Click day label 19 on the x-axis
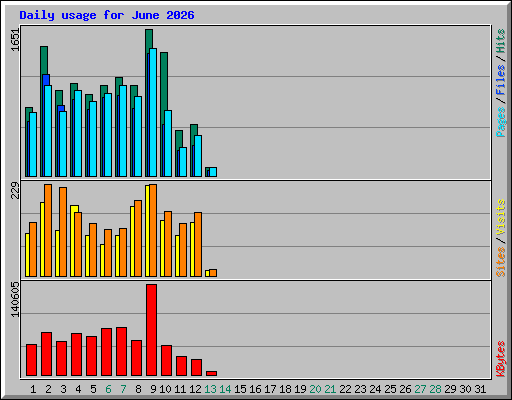Screen dimensions: 512x400 pyautogui.click(x=300, y=389)
